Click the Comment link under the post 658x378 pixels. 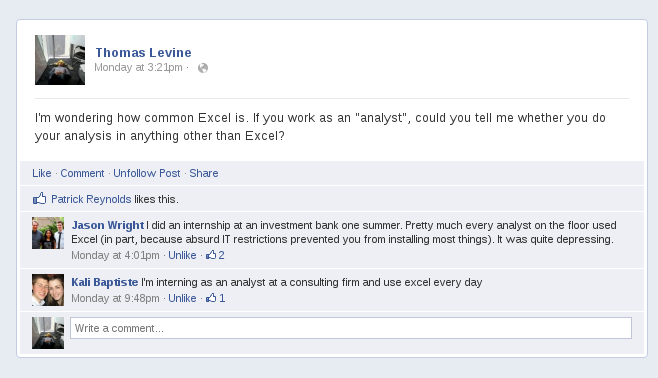[82, 173]
